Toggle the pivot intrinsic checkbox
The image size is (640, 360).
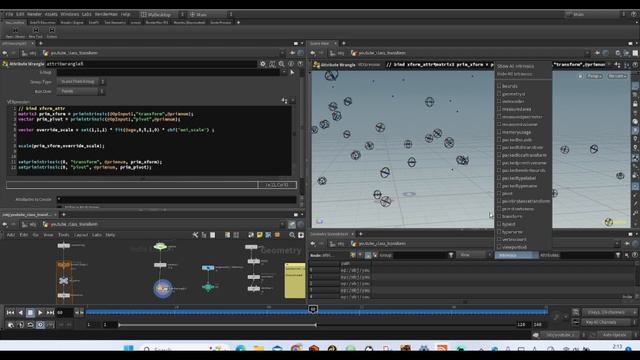click(x=499, y=193)
